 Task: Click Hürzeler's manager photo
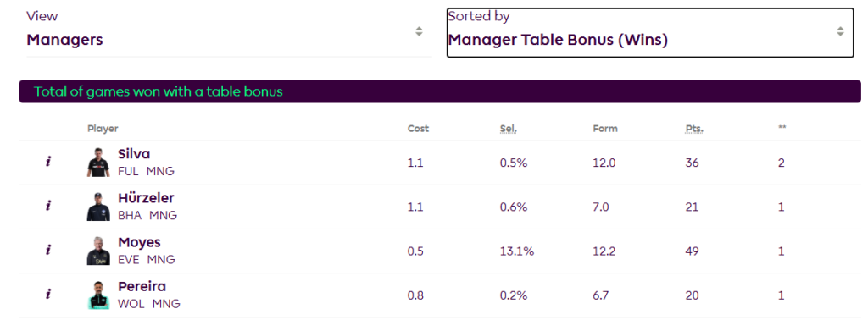pos(98,207)
